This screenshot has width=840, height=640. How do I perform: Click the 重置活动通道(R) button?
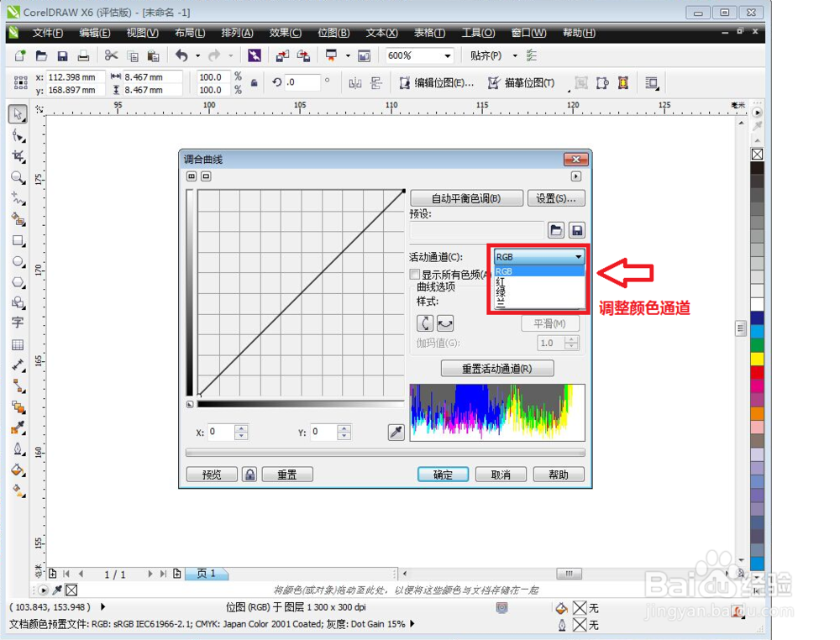click(497, 368)
